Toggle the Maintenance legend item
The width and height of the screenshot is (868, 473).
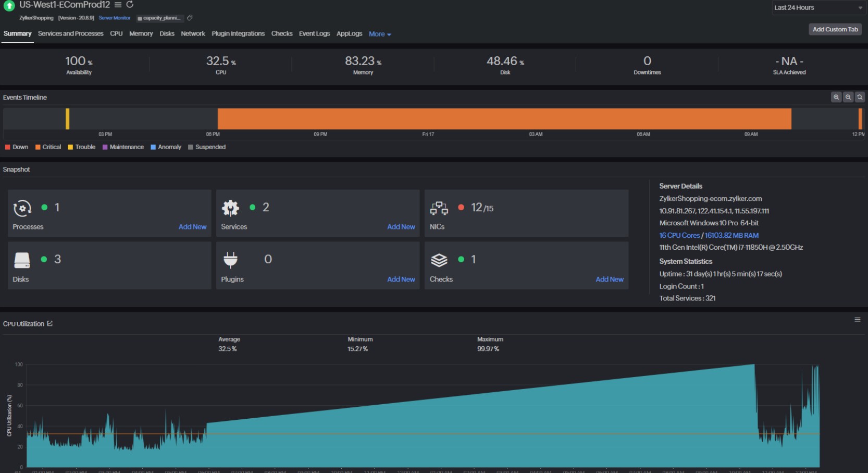123,147
